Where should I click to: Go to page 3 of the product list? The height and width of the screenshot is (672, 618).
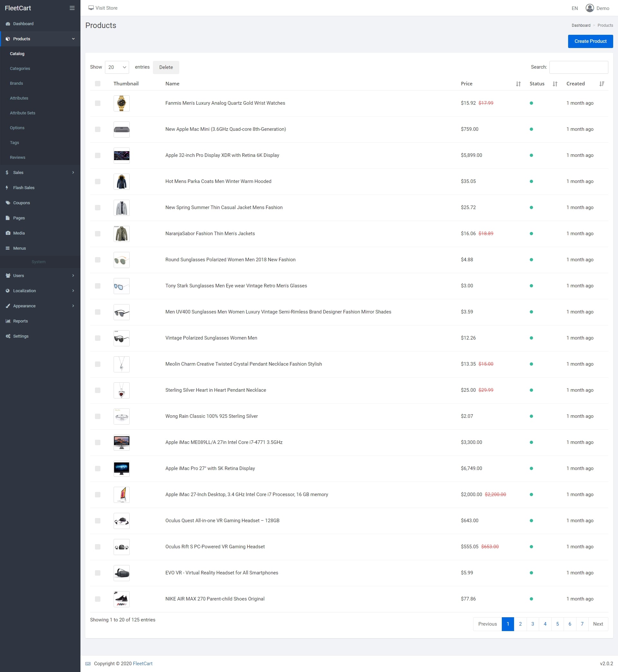tap(532, 624)
